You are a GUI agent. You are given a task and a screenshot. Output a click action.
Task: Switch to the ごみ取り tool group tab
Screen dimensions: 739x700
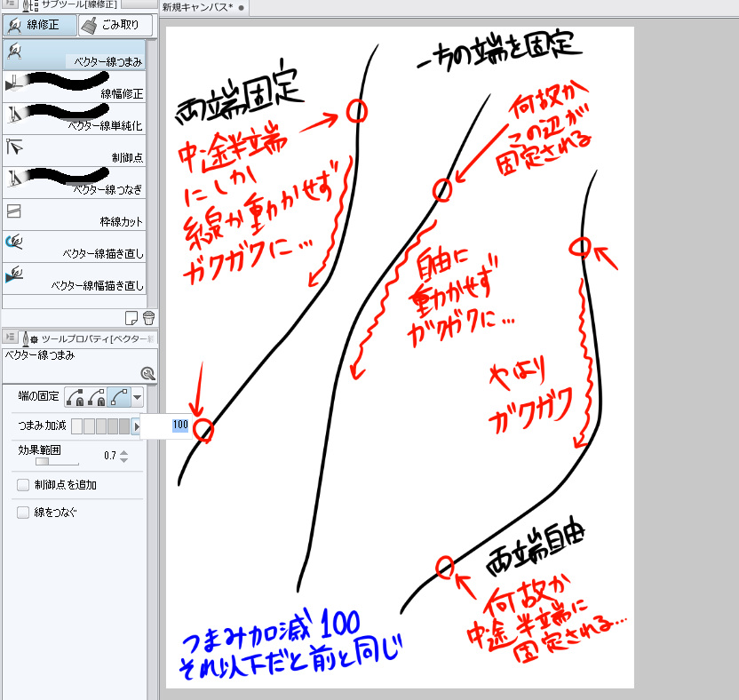point(115,25)
